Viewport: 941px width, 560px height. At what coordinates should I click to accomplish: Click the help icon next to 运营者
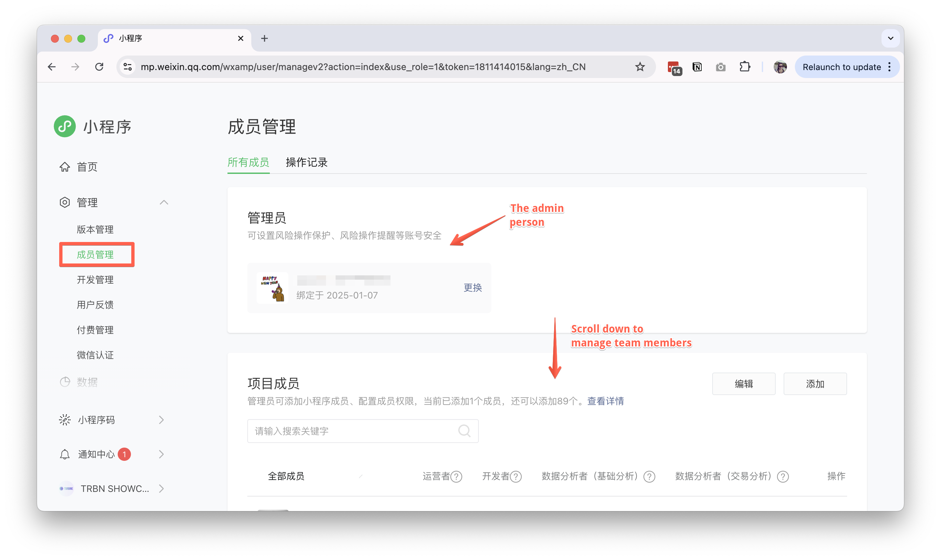pos(456,477)
